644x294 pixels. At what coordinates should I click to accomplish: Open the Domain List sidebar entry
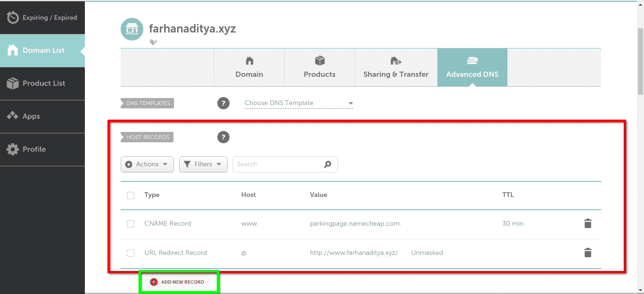42,50
